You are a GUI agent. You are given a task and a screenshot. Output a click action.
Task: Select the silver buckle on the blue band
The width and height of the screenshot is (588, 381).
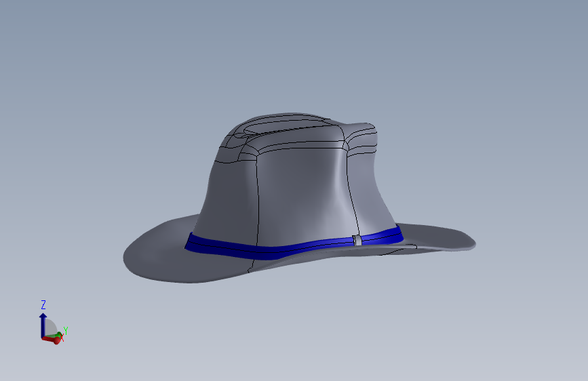point(357,240)
